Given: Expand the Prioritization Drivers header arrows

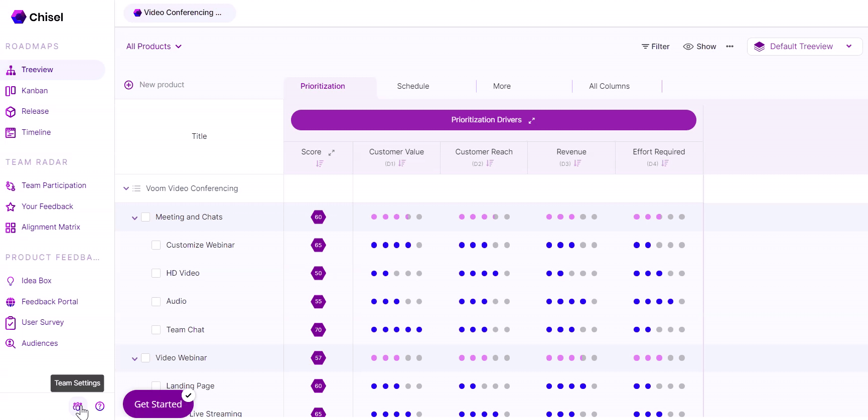Looking at the screenshot, I should pyautogui.click(x=532, y=120).
